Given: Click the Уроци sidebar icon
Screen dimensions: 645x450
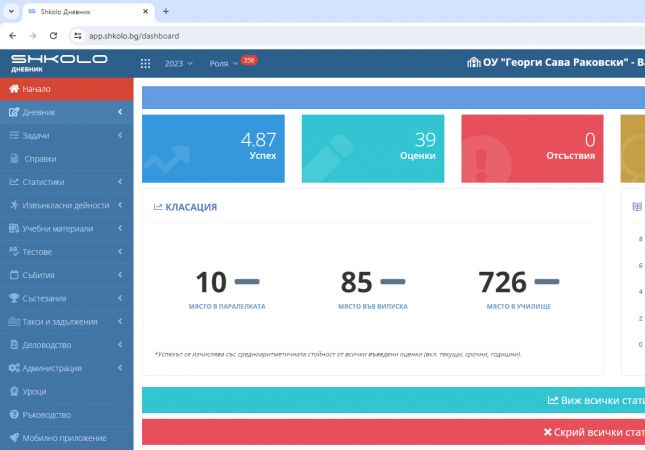Looking at the screenshot, I should click(x=13, y=391).
